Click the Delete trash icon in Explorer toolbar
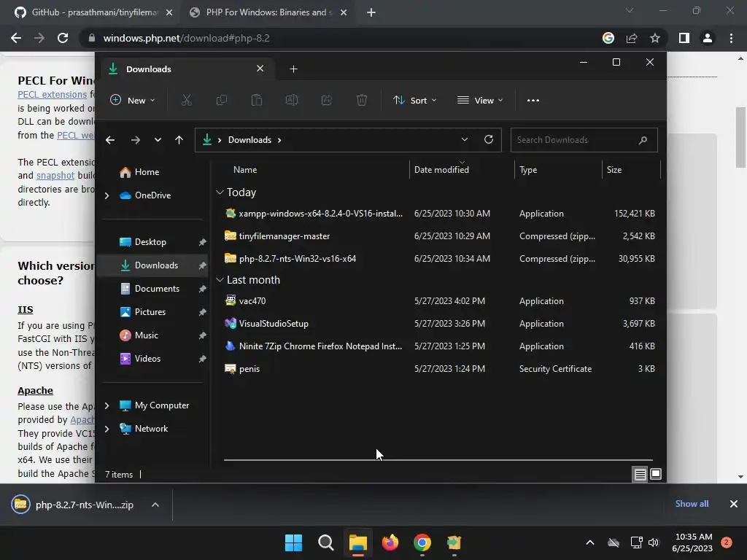Screen dimensions: 747x560 [362, 100]
